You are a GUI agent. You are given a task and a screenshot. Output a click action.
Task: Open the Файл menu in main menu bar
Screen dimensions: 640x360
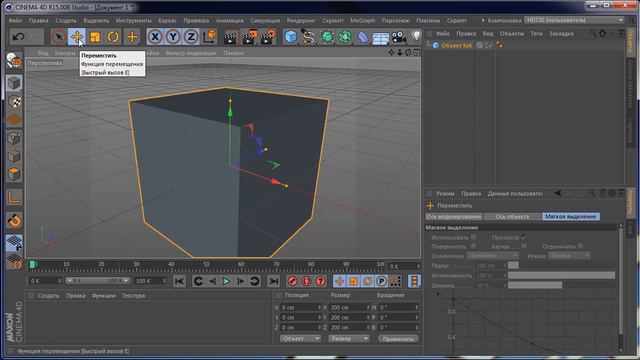[x=16, y=20]
